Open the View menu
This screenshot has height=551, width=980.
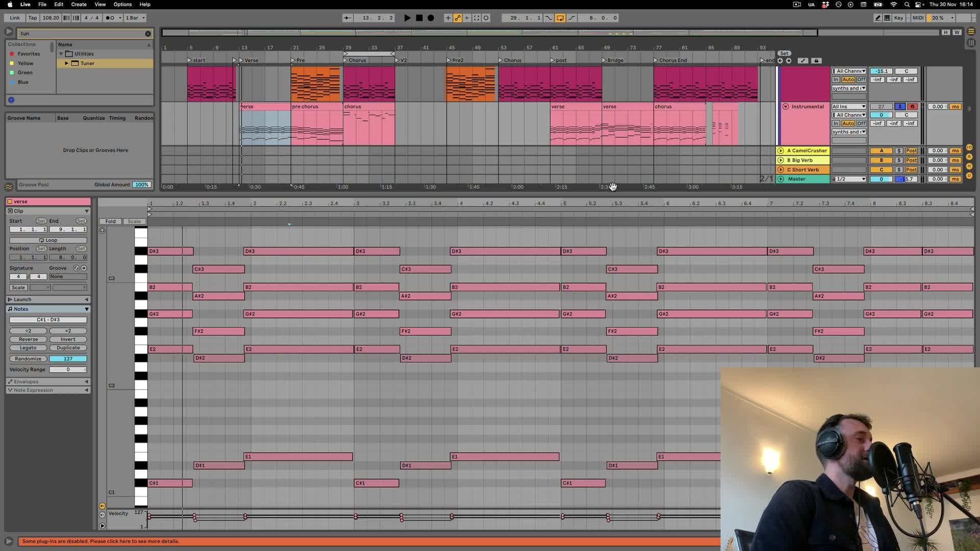100,5
